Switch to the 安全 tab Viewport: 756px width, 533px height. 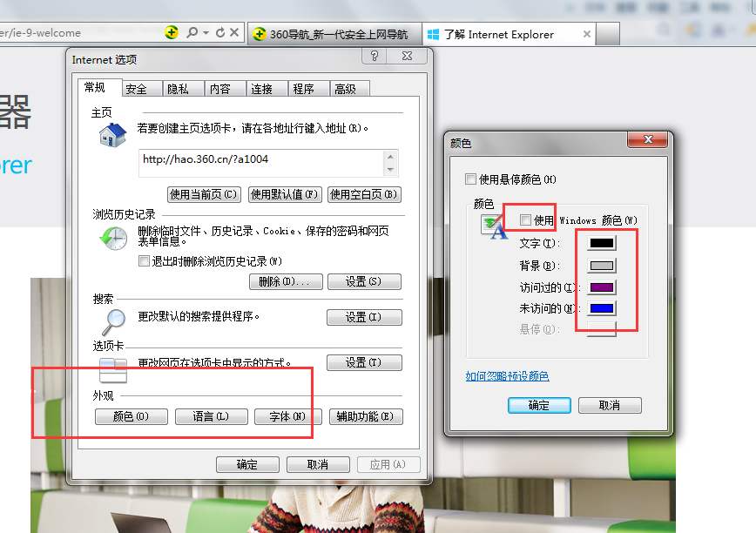point(136,89)
